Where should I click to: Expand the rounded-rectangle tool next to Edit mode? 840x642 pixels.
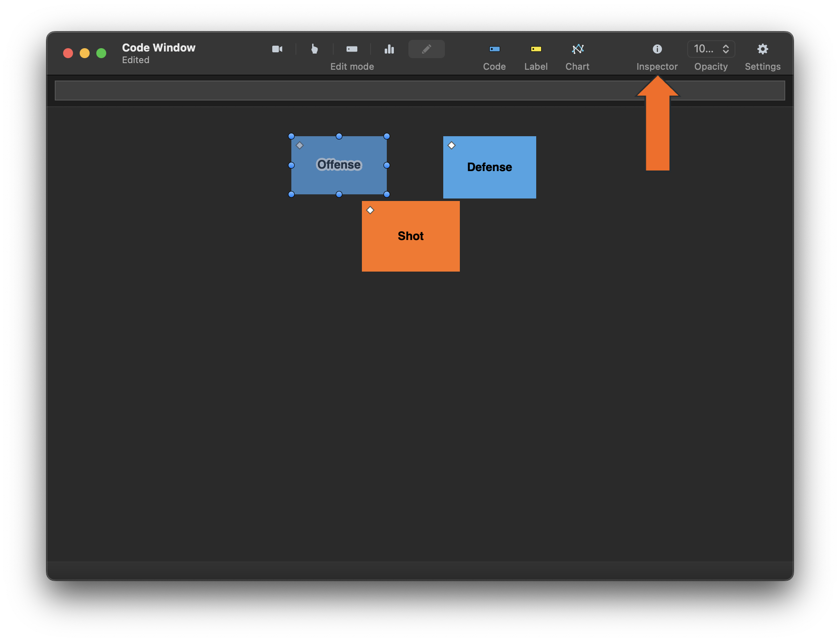pos(352,49)
